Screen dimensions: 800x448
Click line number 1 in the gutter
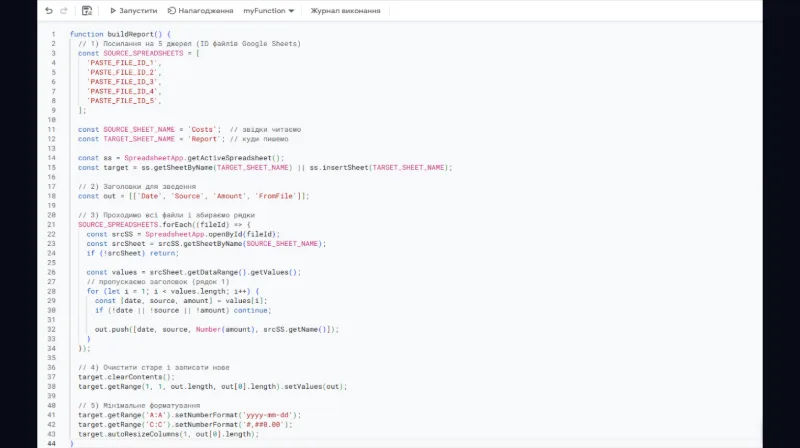(53, 34)
